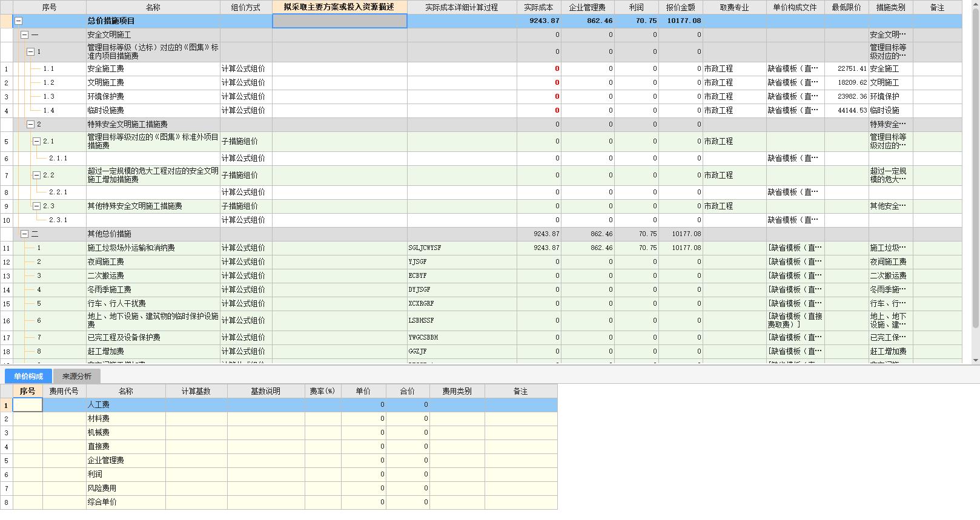This screenshot has width=980, height=520.
Task: Click the 费率(%) header in the lower table
Action: (322, 392)
